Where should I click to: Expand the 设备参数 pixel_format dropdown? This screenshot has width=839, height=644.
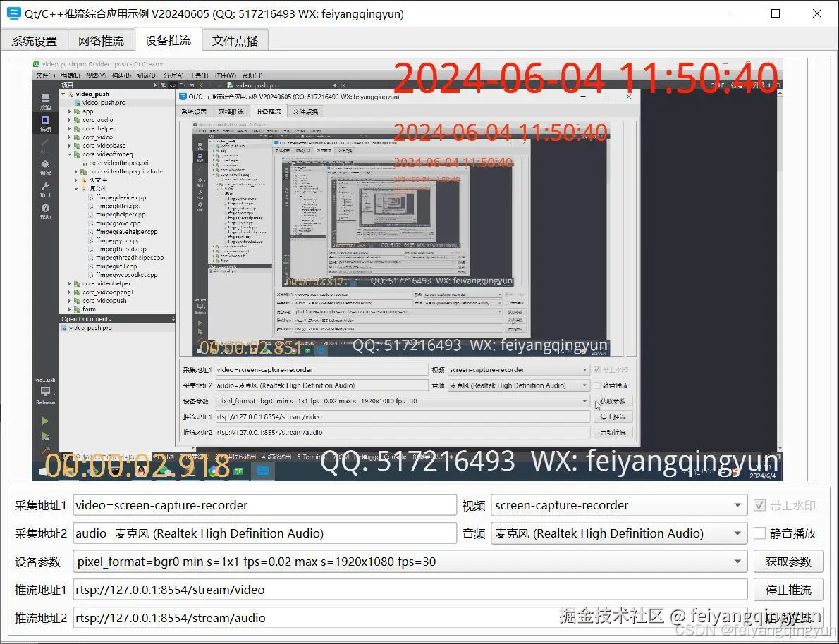(737, 561)
